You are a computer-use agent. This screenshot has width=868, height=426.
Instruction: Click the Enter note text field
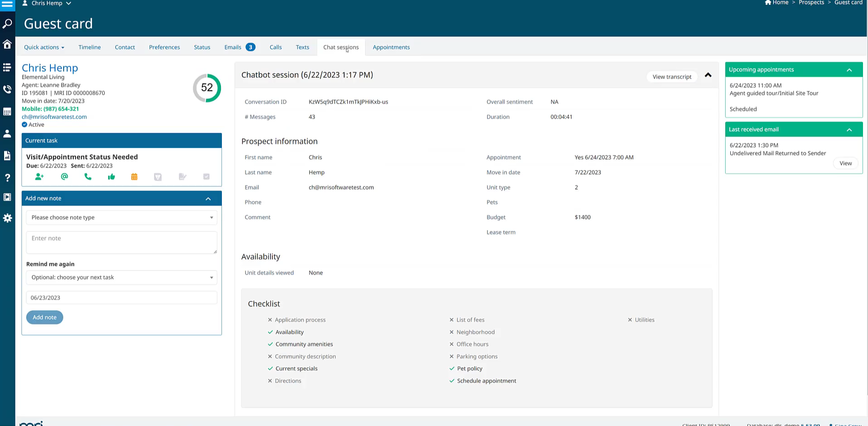pyautogui.click(x=121, y=242)
